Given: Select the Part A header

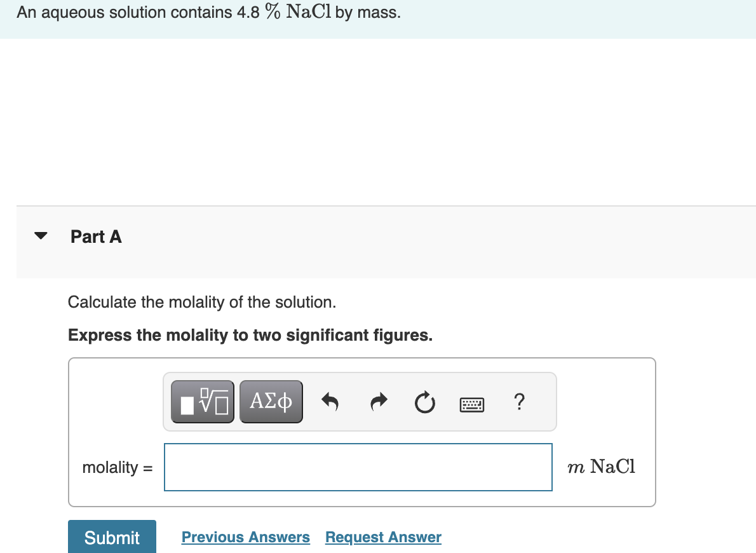Looking at the screenshot, I should pyautogui.click(x=96, y=236).
